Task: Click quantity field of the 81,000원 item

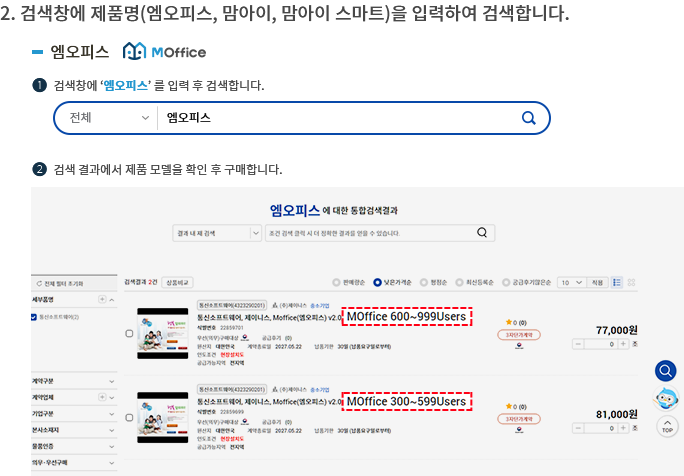Action: (601, 428)
